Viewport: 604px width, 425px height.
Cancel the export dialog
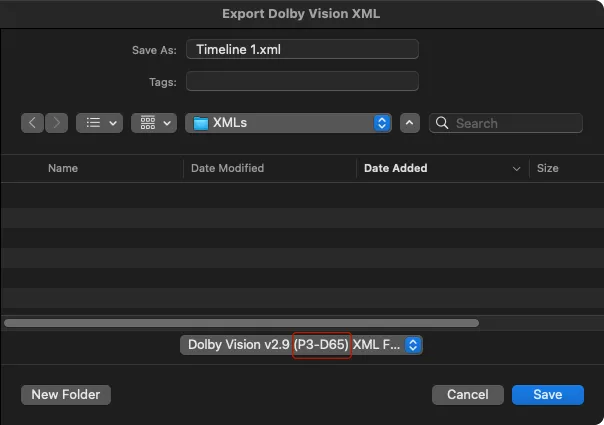[468, 395]
